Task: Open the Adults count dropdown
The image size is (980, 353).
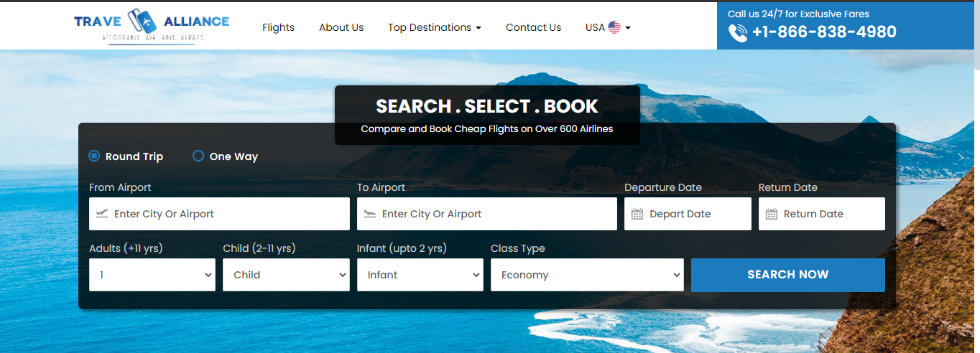Action: coord(152,275)
